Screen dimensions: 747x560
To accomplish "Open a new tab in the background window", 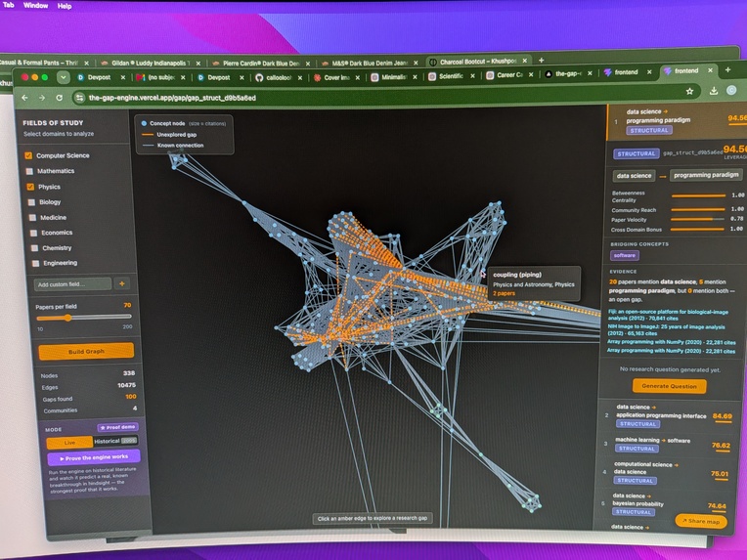I will click(541, 60).
